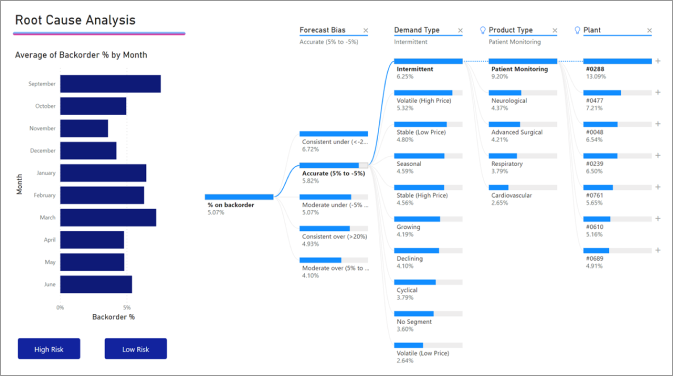Select the Volatile (High Price) demand node
This screenshot has width=673, height=376.
pos(428,100)
